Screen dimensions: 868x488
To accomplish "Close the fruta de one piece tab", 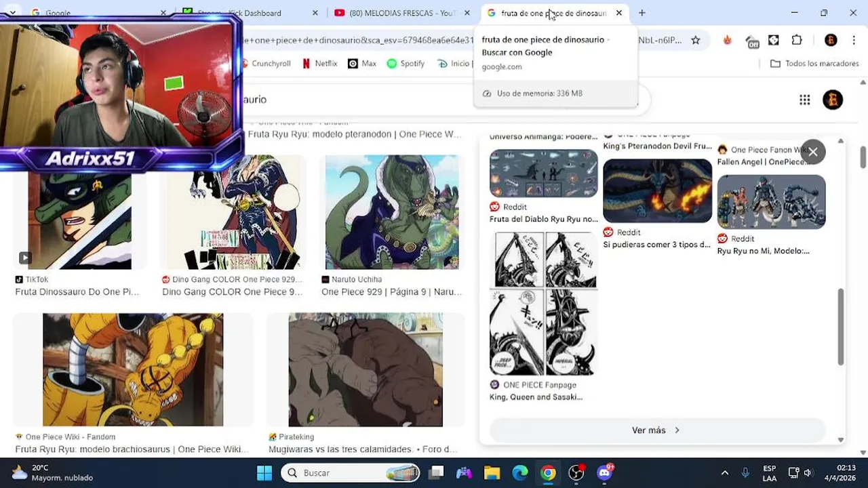I will coord(618,13).
